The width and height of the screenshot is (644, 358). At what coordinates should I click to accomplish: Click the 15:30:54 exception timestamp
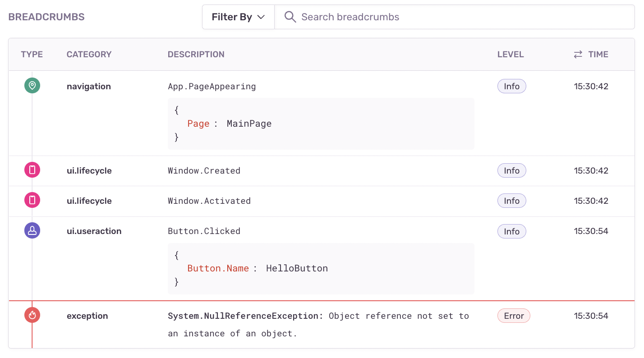pos(591,316)
